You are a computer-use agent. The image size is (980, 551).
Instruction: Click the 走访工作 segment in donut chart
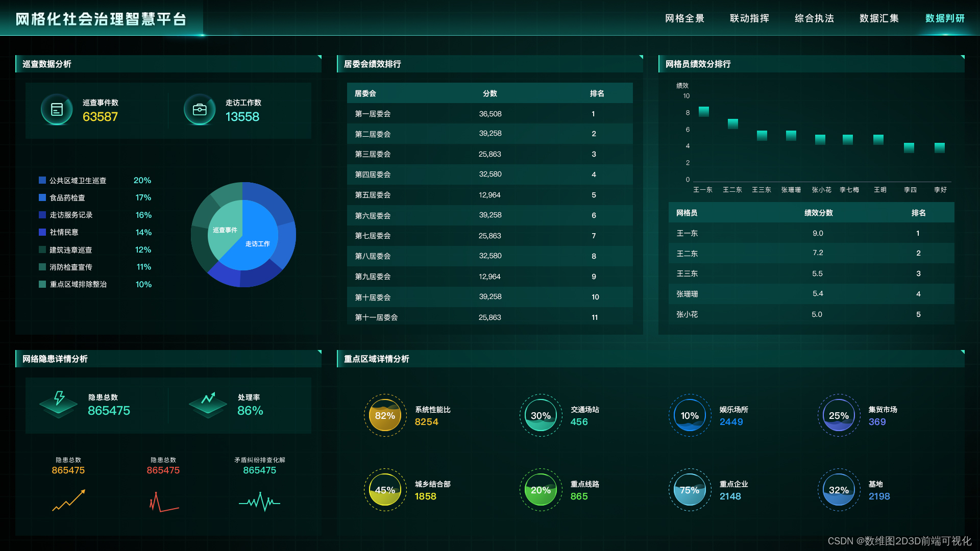257,243
